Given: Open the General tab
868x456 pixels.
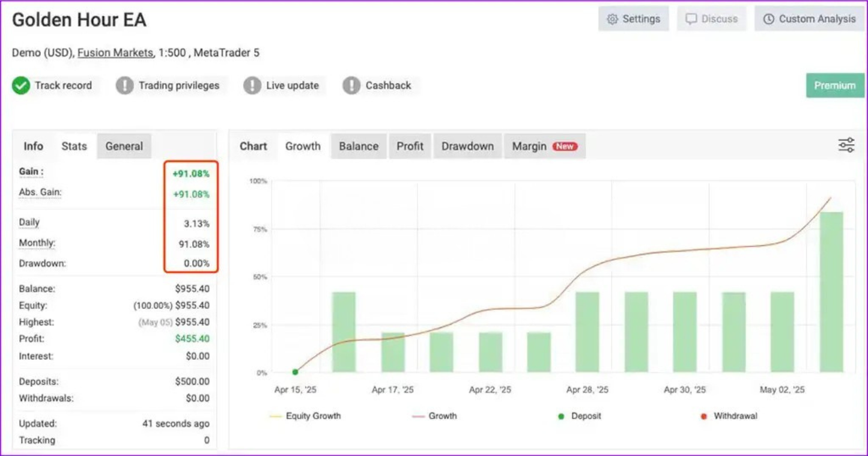Looking at the screenshot, I should coord(124,146).
